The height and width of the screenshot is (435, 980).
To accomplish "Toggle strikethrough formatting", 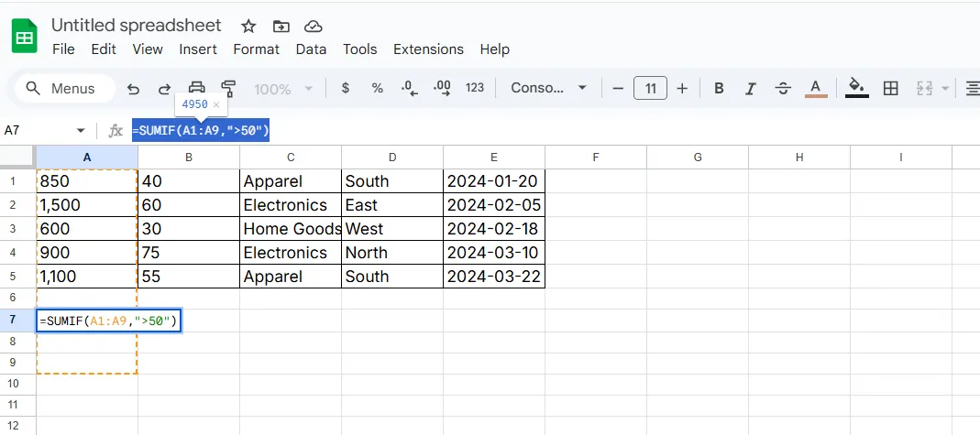I will pyautogui.click(x=783, y=89).
